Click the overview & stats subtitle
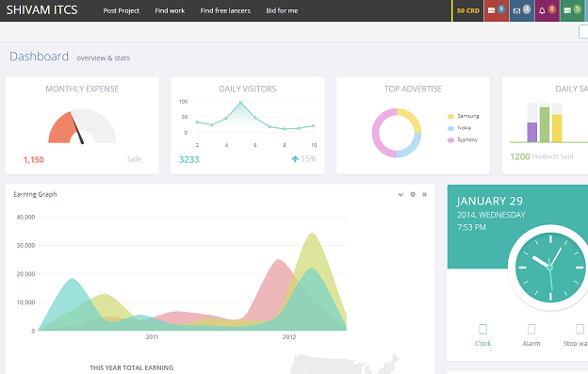 [103, 58]
